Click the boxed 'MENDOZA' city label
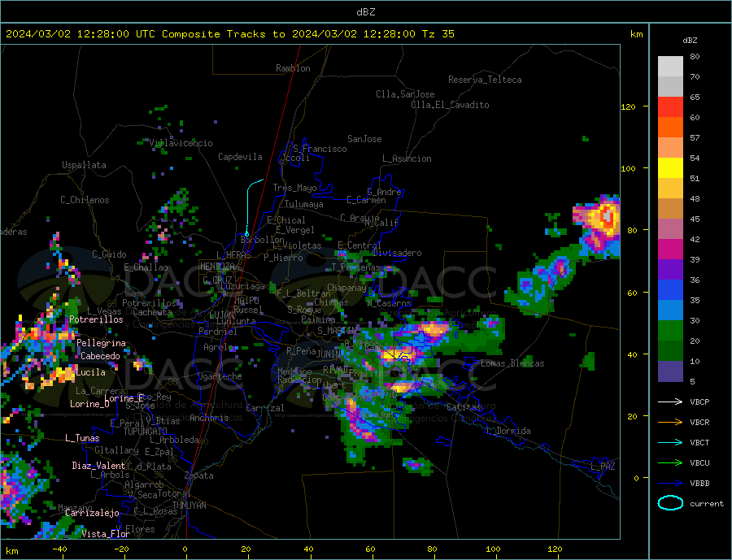This screenshot has height=560, width=732. (217, 267)
